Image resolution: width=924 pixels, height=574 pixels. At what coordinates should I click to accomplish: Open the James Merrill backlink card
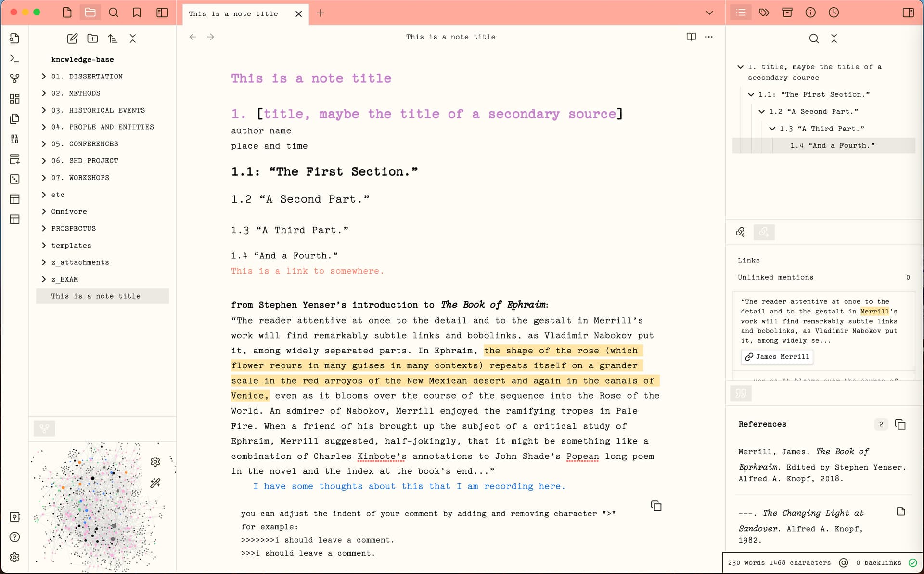pos(776,357)
